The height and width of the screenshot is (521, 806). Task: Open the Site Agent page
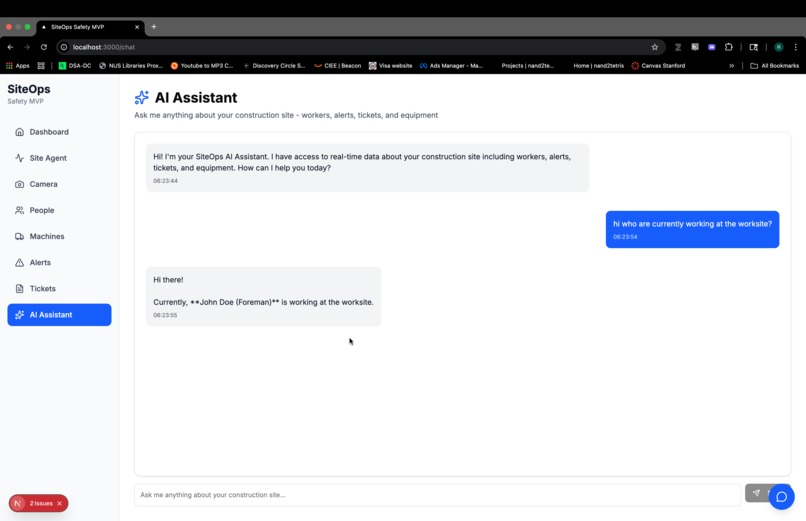coord(59,158)
